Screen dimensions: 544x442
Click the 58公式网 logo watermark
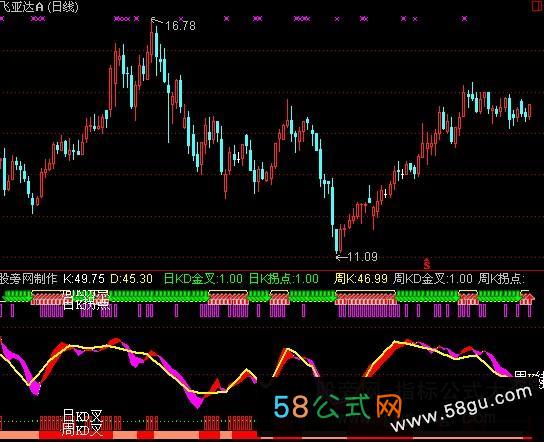[x=337, y=406]
